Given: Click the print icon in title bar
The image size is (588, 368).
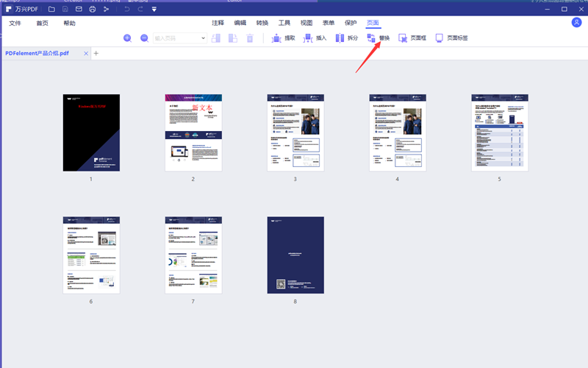Looking at the screenshot, I should (92, 9).
